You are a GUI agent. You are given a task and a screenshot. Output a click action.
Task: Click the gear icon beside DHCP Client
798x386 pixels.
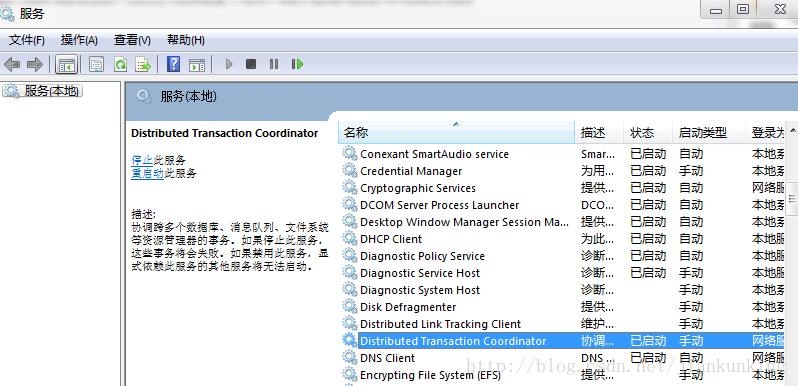[x=350, y=238]
